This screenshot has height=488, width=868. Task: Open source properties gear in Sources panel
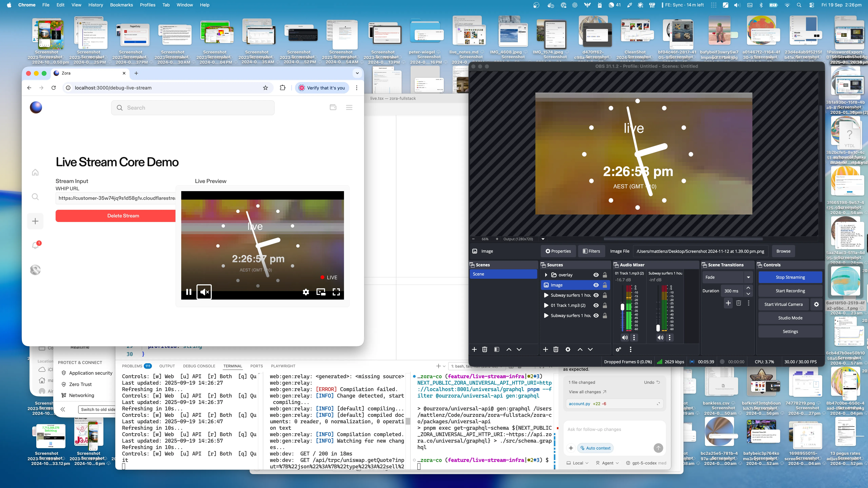pyautogui.click(x=568, y=349)
